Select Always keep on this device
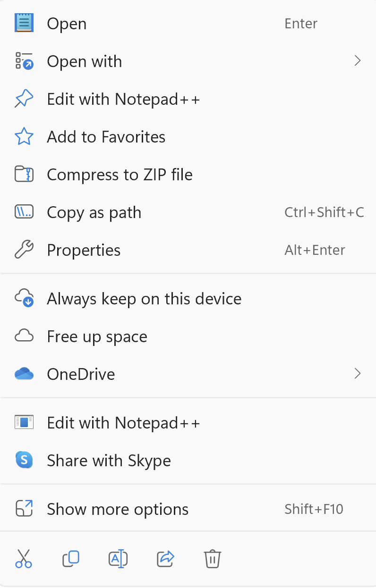376x588 pixels. click(x=144, y=298)
